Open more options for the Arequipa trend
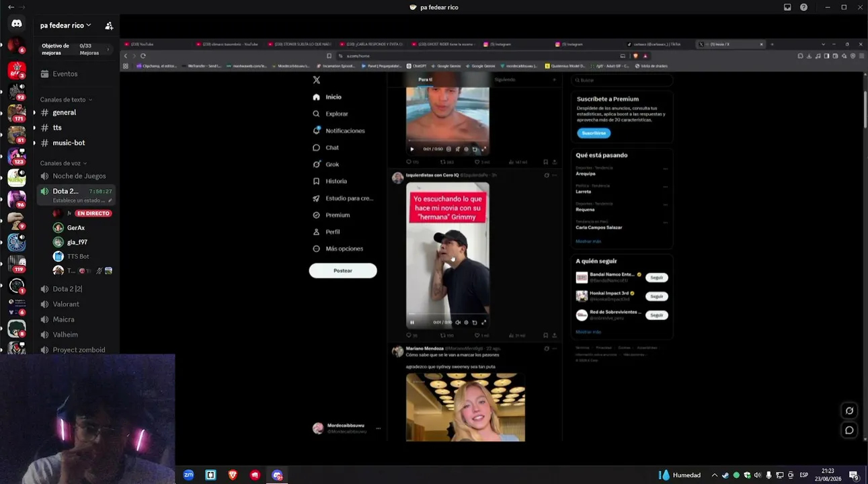 (x=666, y=169)
